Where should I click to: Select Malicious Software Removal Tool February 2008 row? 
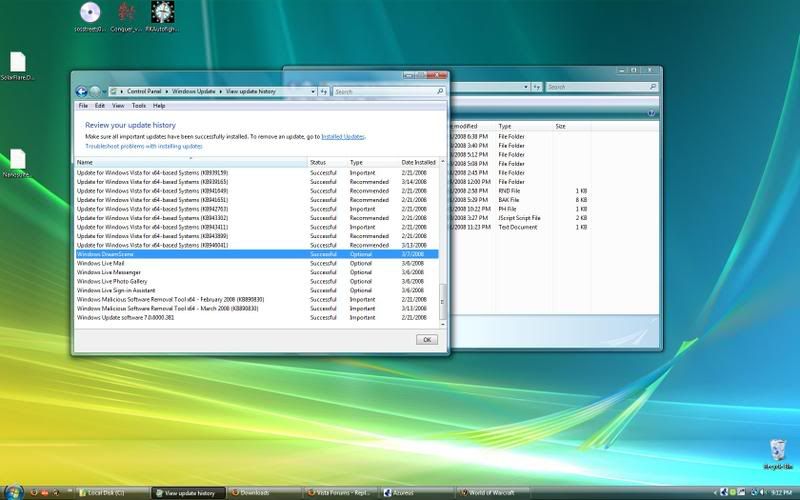tap(257, 299)
